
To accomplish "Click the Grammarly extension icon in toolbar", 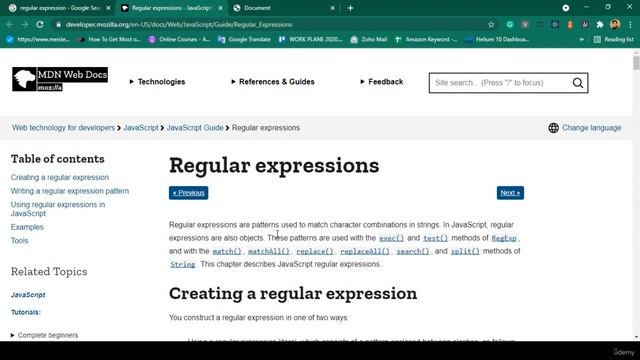I will click(x=510, y=24).
